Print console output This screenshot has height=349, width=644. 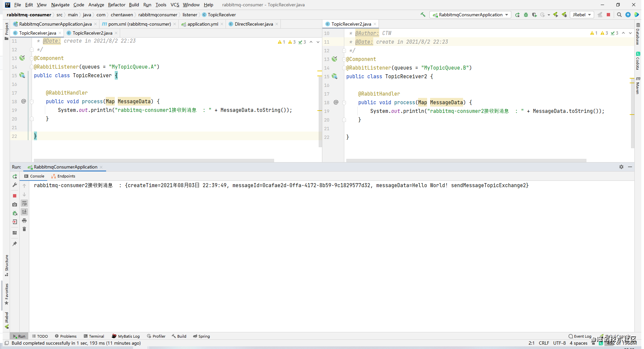point(24,220)
